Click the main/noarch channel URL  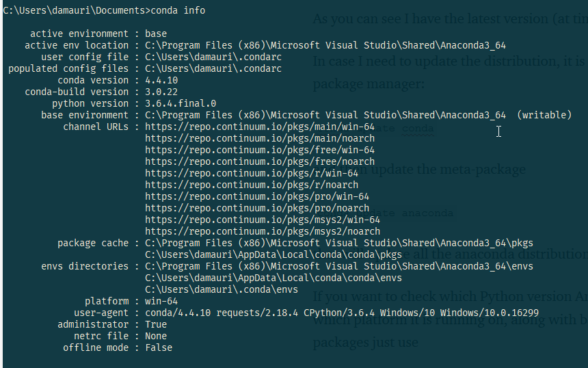click(260, 138)
